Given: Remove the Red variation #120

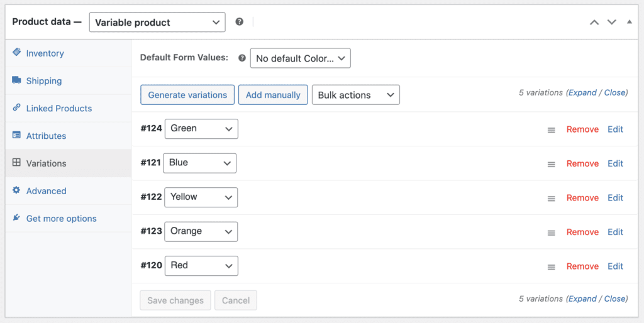Looking at the screenshot, I should (x=582, y=266).
